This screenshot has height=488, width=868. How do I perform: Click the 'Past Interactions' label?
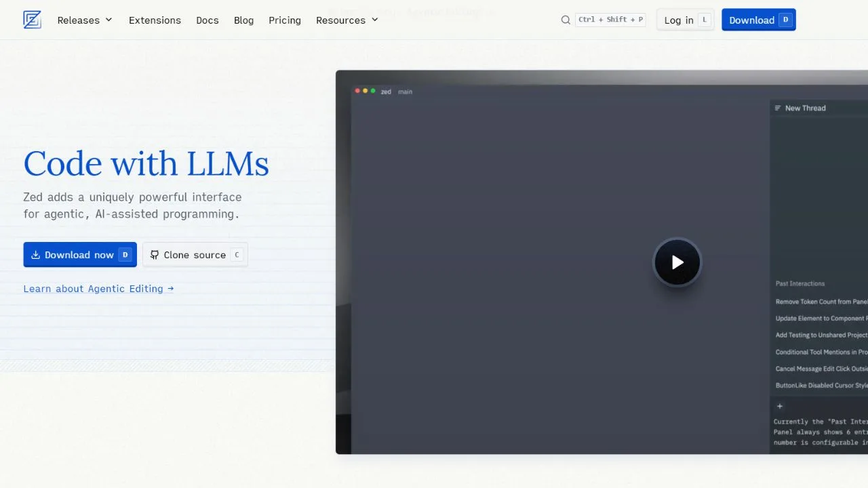click(800, 283)
